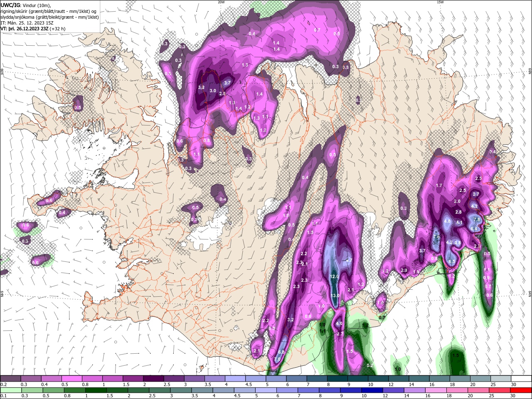
Task: Pick the light lavender 4 swatch, upper legend row
Action: [x=235, y=379]
